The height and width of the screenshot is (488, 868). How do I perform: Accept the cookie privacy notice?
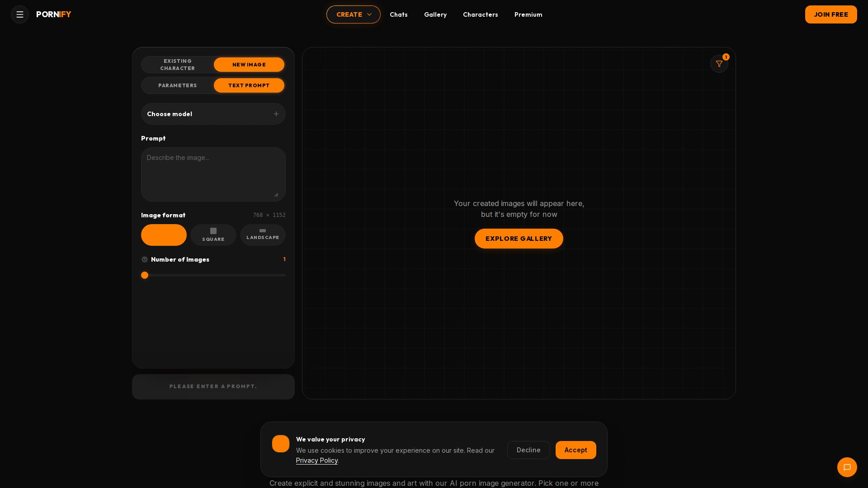point(576,450)
